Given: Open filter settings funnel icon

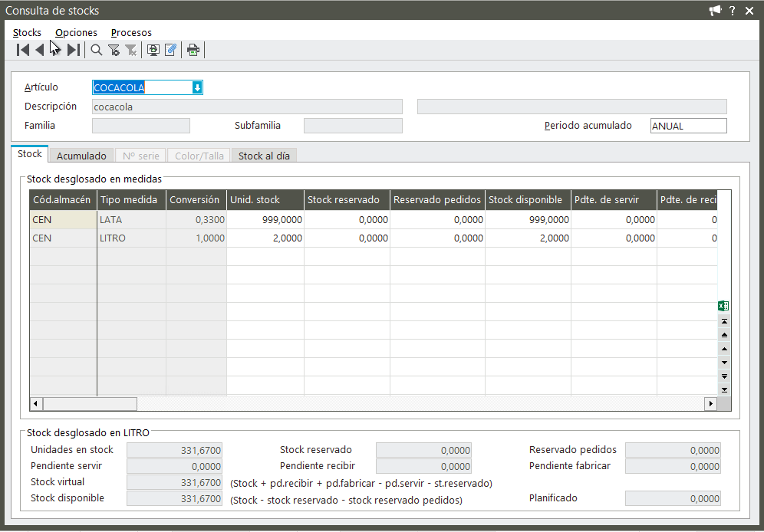Looking at the screenshot, I should point(114,51).
